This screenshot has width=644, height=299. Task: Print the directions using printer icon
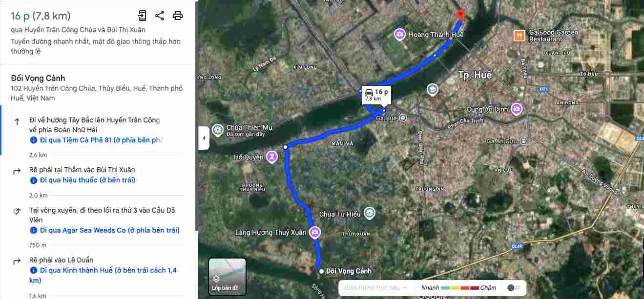(178, 16)
